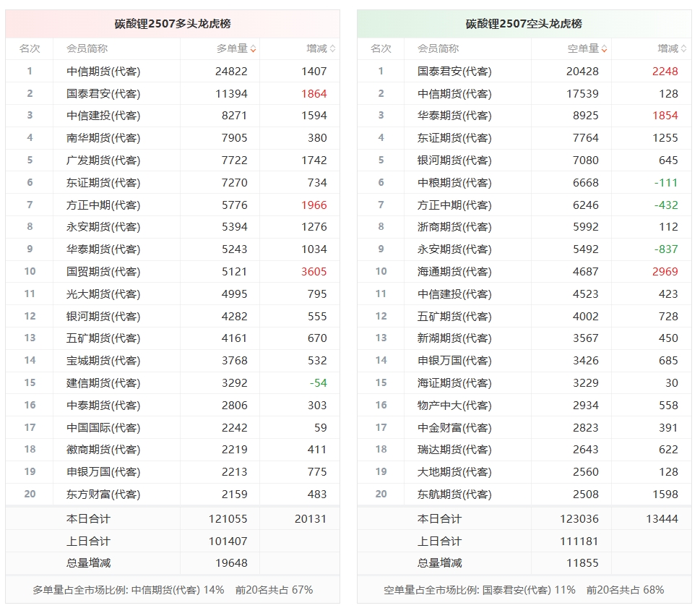This screenshot has width=700, height=608.
Task: Select 徽商期货(代客) member name
Action: (103, 450)
